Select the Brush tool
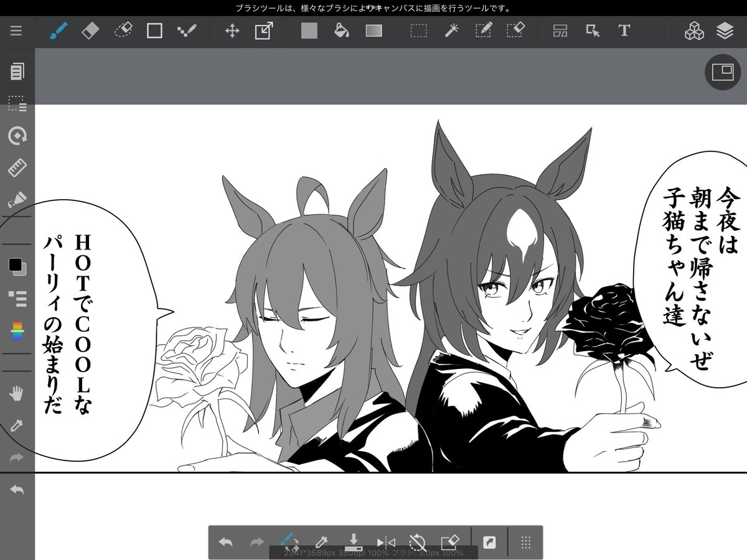This screenshot has height=560, width=747. [59, 30]
